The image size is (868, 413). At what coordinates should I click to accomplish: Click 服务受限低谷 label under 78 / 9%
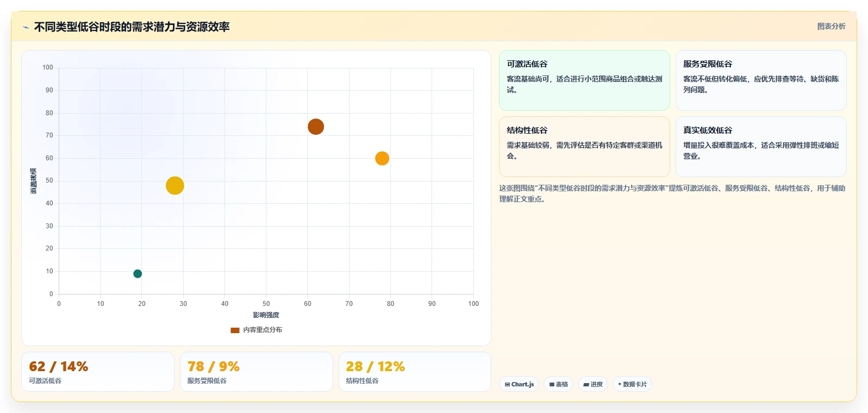207,381
